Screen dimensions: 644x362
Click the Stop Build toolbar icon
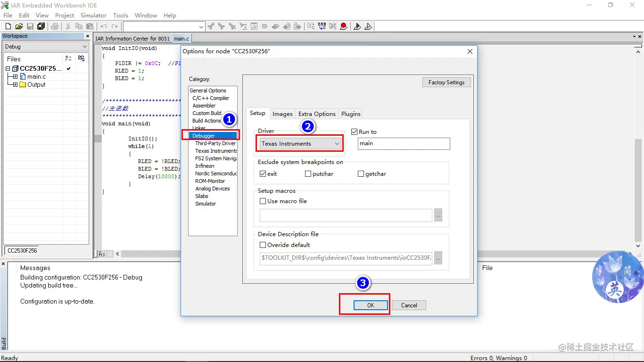tap(332, 26)
